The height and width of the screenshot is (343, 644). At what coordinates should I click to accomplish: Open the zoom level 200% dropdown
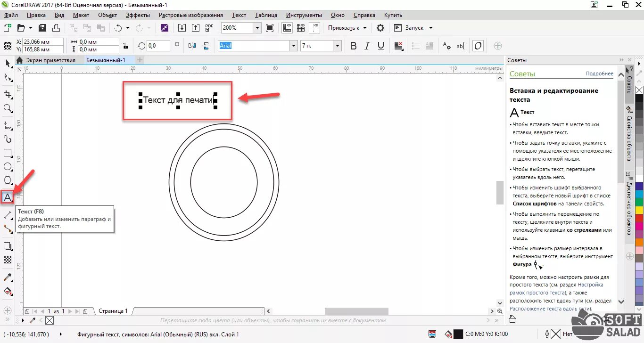click(x=257, y=28)
